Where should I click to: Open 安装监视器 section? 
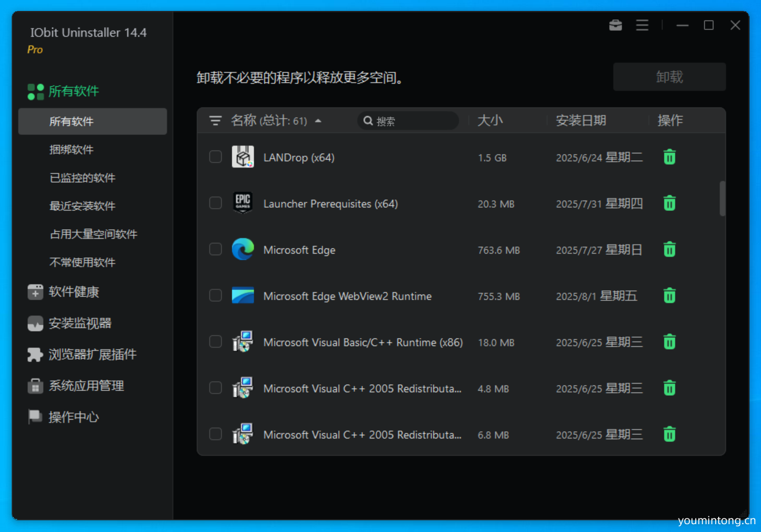pos(80,324)
